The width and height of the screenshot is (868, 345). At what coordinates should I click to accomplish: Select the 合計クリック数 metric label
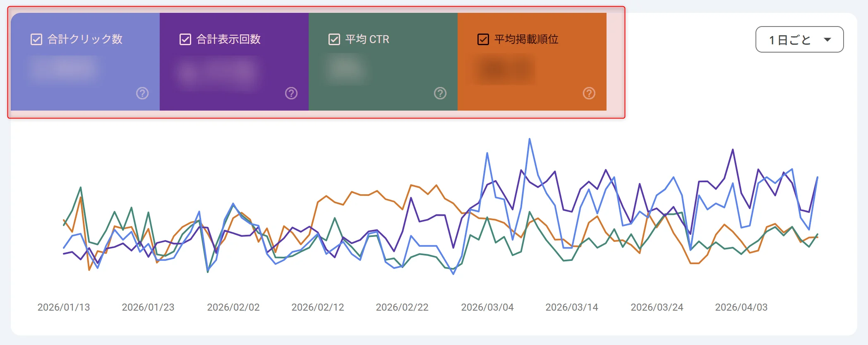pos(85,39)
